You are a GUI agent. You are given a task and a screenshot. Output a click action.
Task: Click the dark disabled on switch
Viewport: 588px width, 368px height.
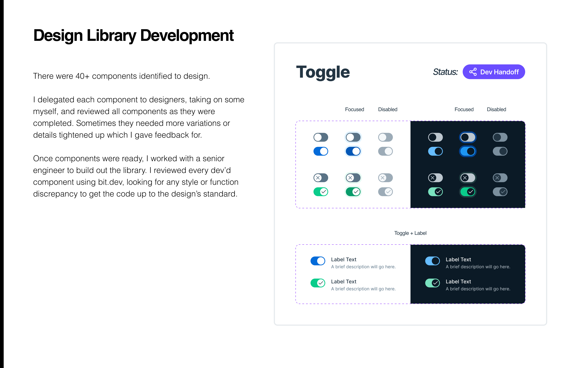[500, 151]
